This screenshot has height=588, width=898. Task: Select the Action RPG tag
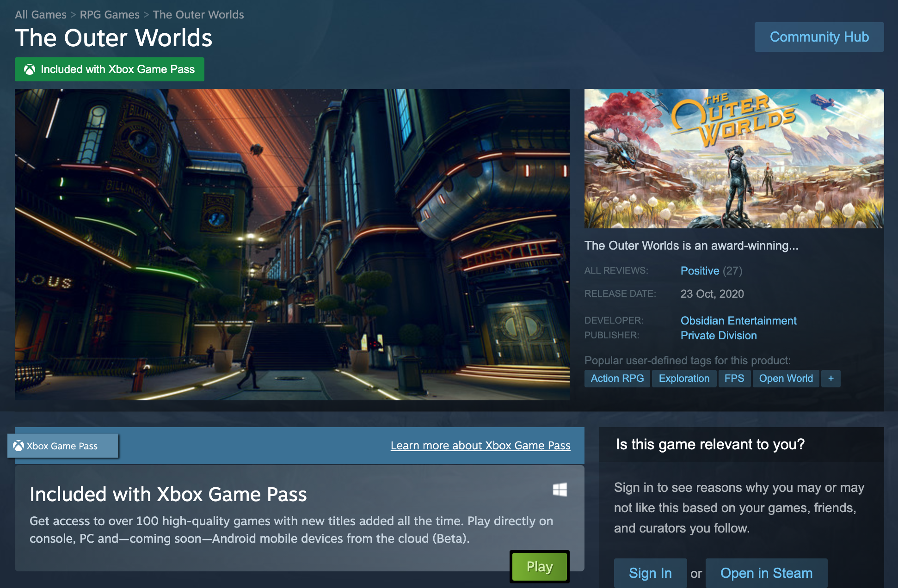click(x=617, y=379)
